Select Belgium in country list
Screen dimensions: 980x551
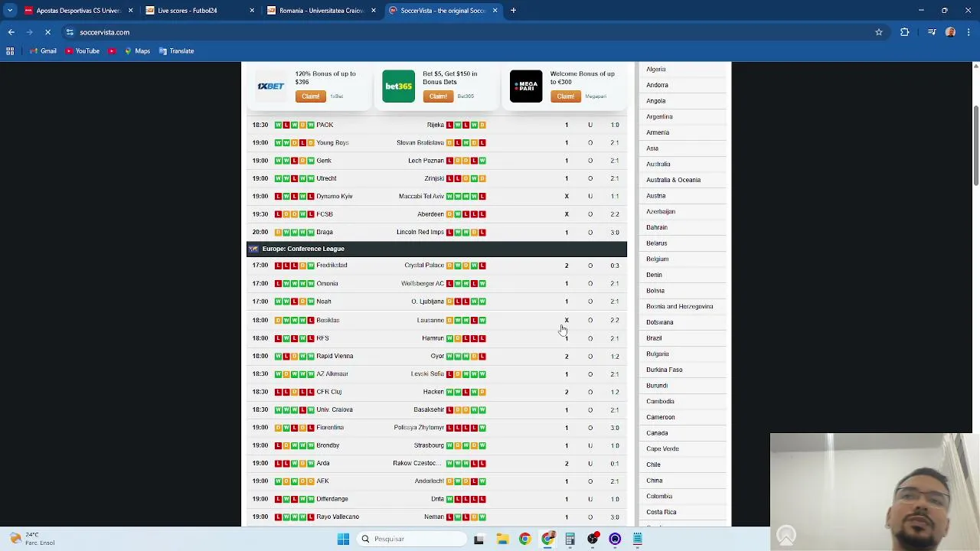pos(657,259)
